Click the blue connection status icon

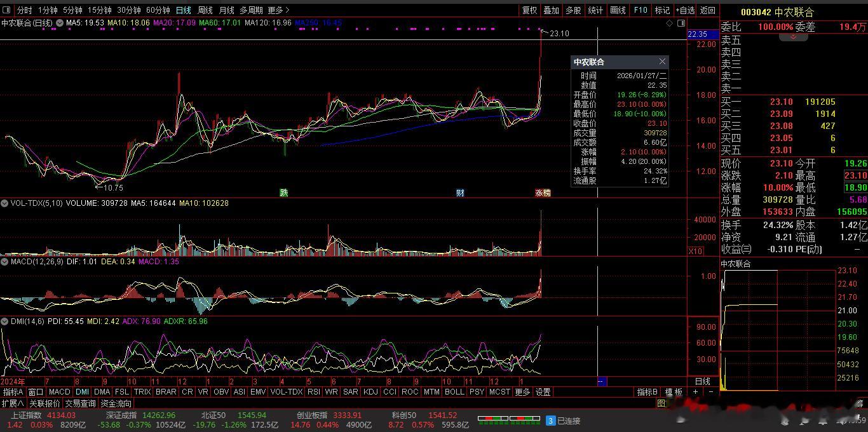click(x=551, y=421)
